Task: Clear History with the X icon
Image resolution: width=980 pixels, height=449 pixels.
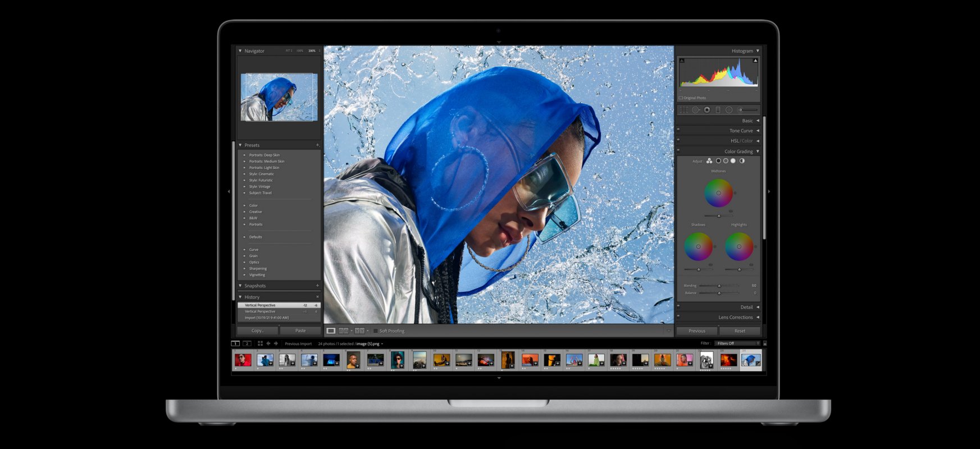Action: pos(317,297)
